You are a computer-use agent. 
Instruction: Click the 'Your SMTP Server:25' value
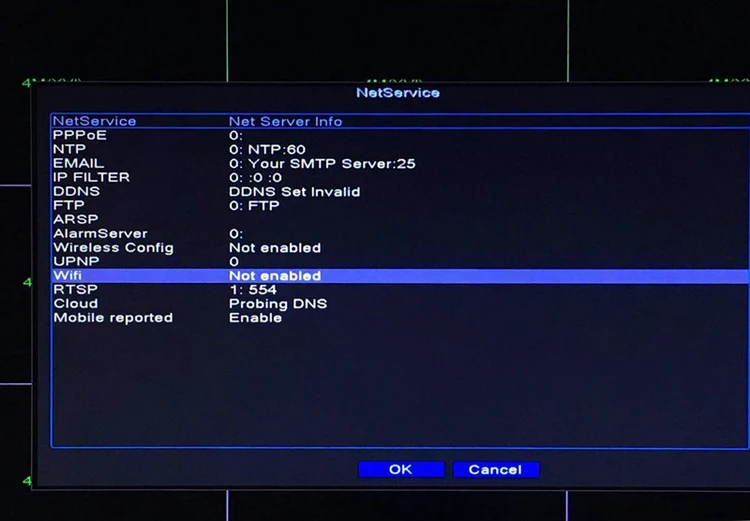(331, 164)
